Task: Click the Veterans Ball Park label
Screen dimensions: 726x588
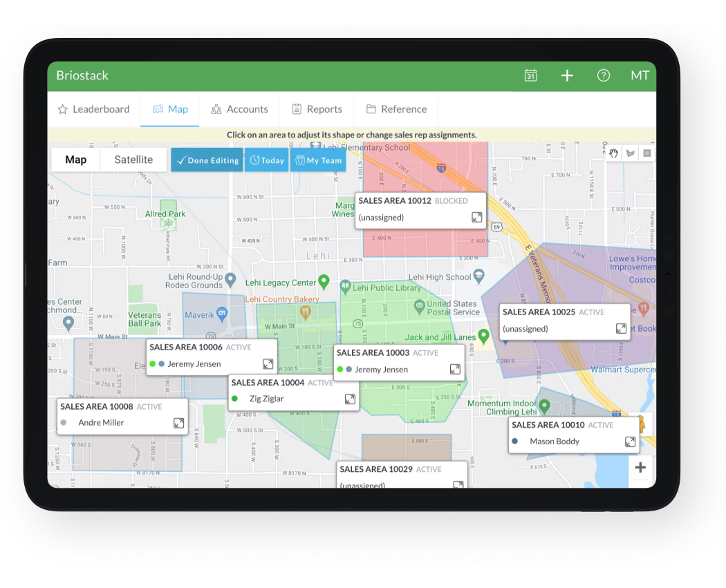Action: pyautogui.click(x=145, y=319)
